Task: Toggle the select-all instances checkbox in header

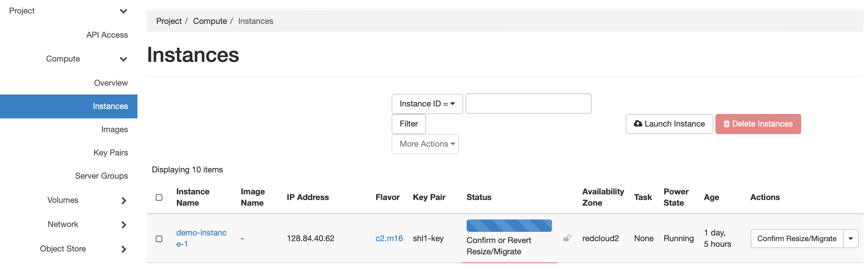Action: click(x=159, y=197)
